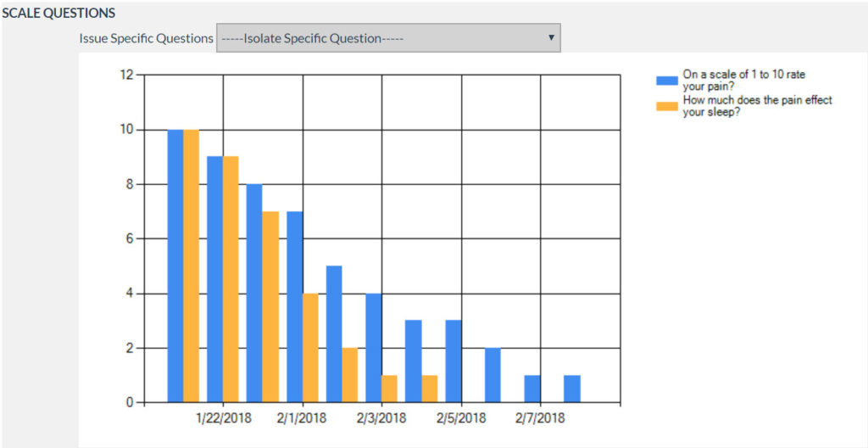
Task: Select the orange bar reaching value 7
Action: (270, 306)
